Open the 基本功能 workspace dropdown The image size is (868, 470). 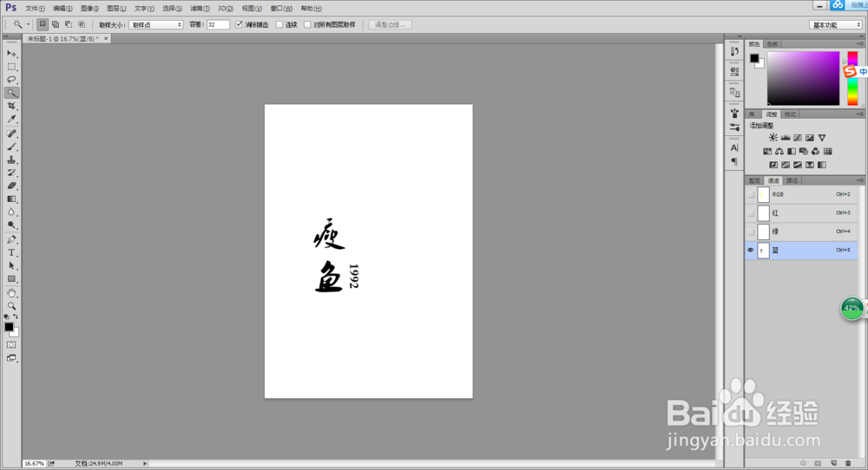tap(836, 25)
